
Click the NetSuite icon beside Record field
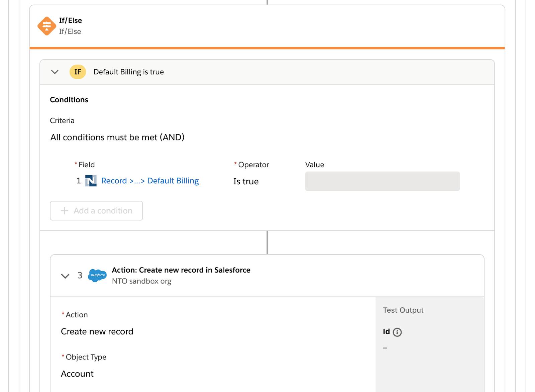click(91, 181)
